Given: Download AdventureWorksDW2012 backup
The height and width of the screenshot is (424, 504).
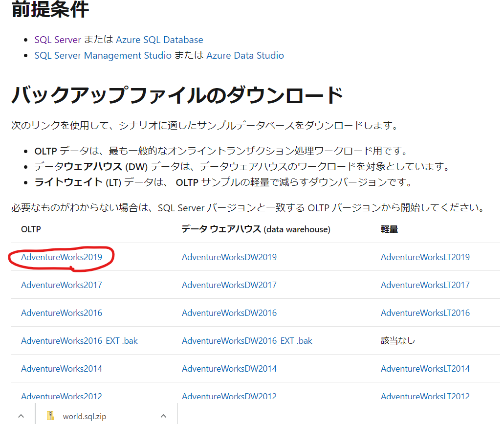Looking at the screenshot, I should tap(229, 396).
